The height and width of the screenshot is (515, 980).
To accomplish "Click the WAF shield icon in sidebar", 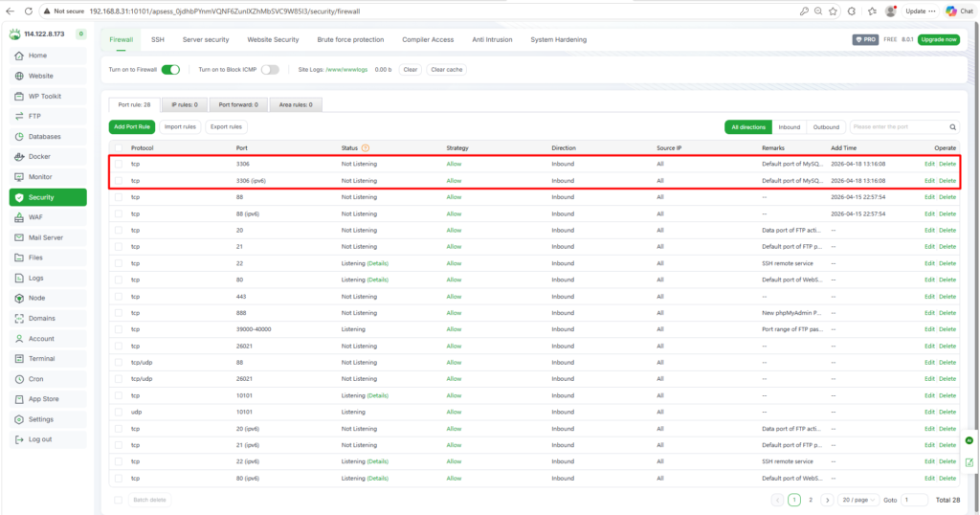I will [20, 217].
